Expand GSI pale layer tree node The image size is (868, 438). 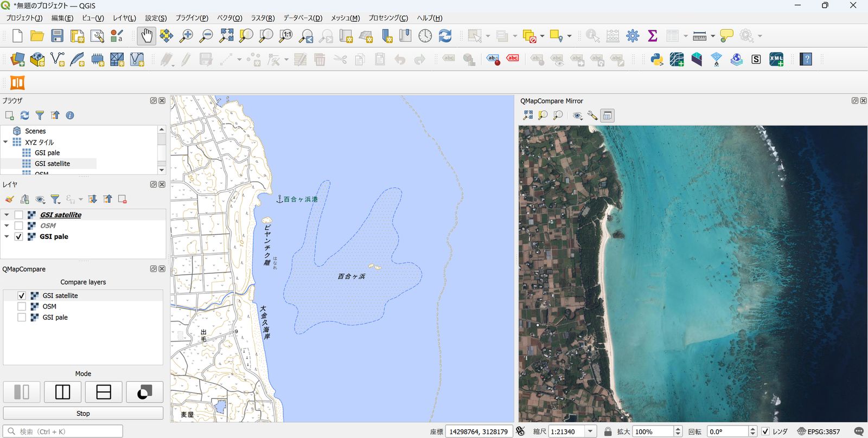[7, 236]
